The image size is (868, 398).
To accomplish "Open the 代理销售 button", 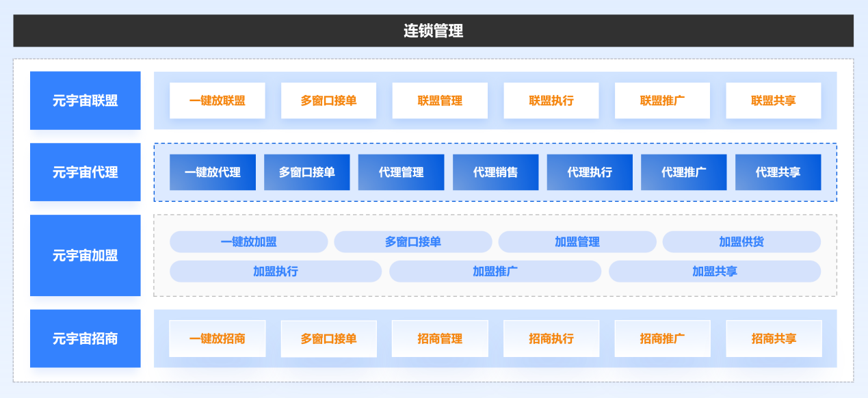I will [495, 172].
